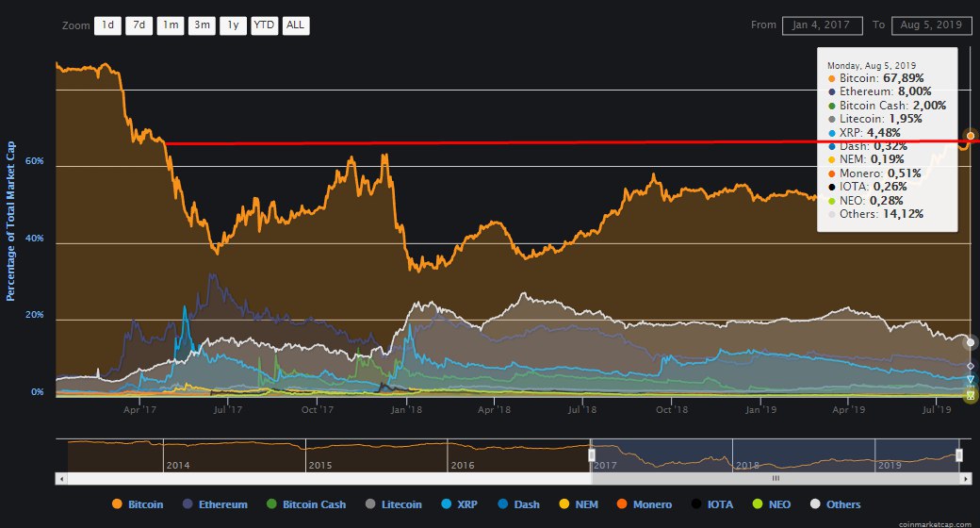Toggle Bitcoin Cash series in legend

306,504
